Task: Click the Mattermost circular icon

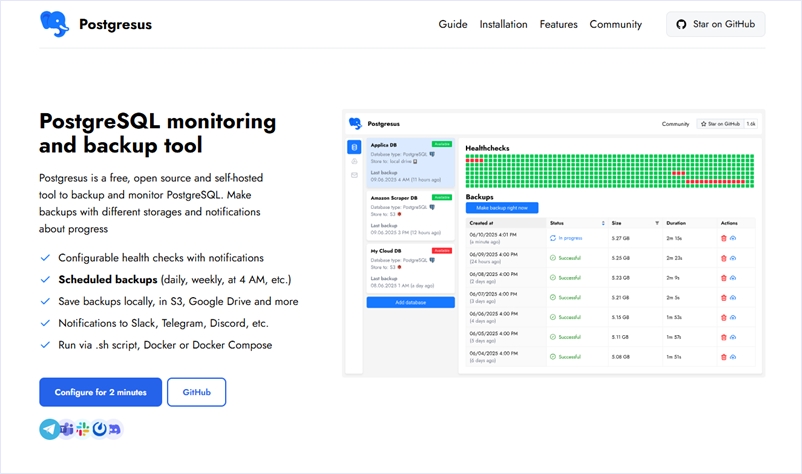Action: [99, 429]
